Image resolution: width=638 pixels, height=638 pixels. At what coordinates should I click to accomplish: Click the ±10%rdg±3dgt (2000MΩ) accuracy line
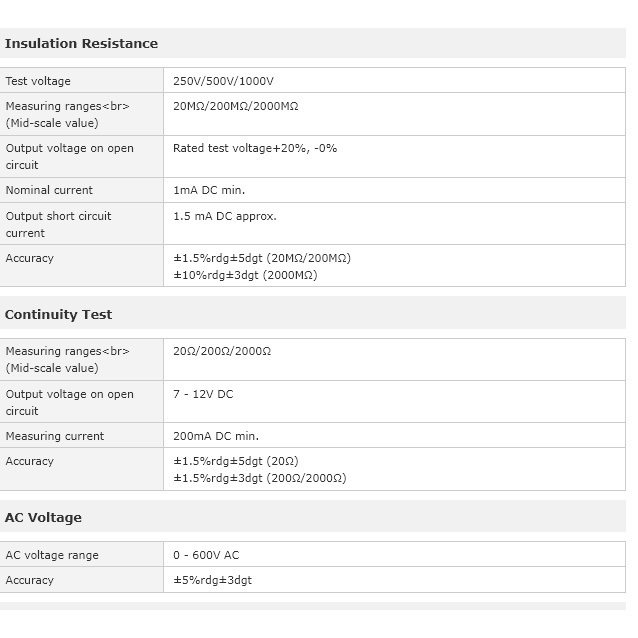[245, 275]
